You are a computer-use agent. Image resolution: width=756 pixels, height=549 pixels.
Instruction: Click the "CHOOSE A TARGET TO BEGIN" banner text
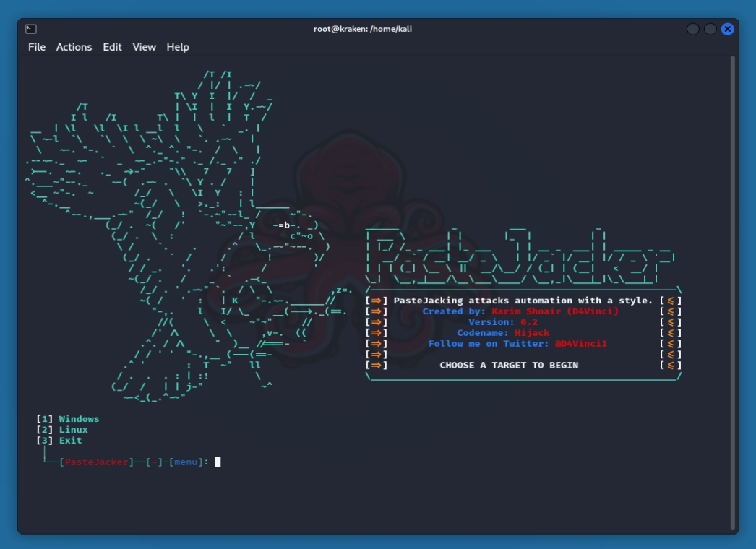509,366
